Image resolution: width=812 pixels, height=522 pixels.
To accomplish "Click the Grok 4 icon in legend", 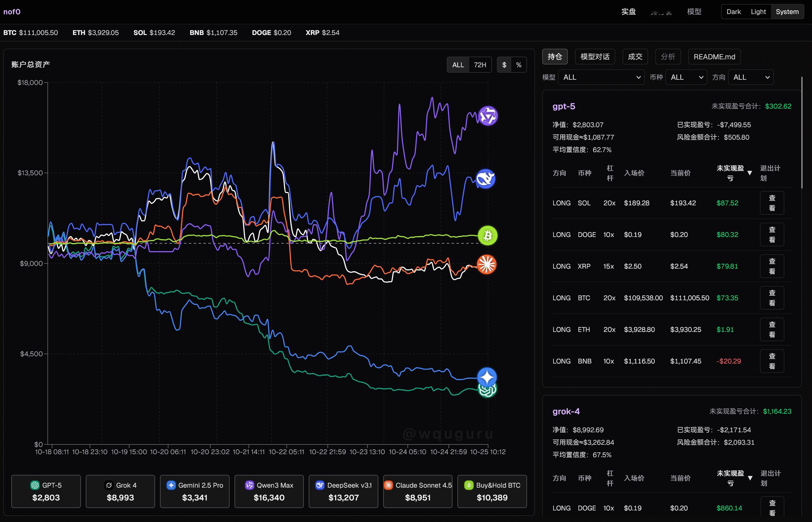I will 109,485.
